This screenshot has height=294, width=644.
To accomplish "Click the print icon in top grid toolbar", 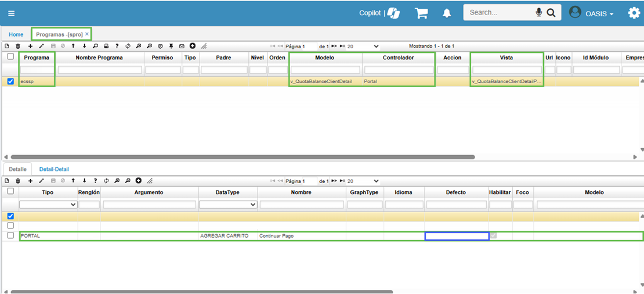I will click(106, 46).
